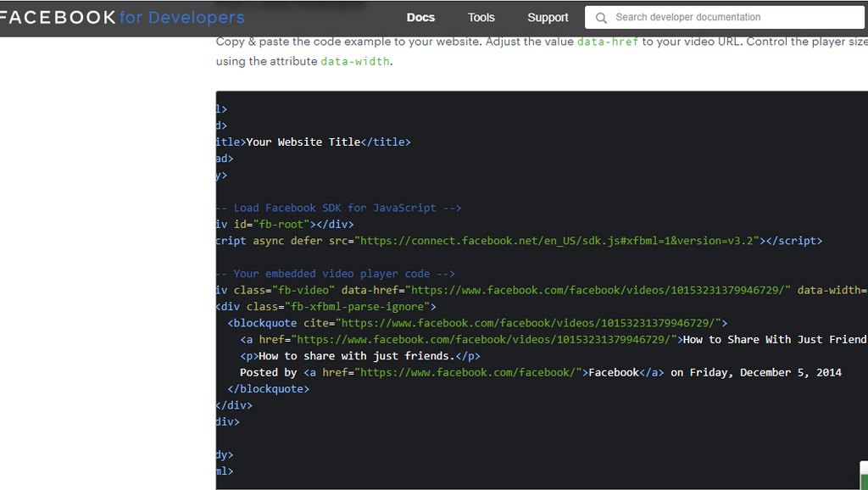Go to Facebook for Developers home logo
Screen dimensions: 868x490
(122, 18)
